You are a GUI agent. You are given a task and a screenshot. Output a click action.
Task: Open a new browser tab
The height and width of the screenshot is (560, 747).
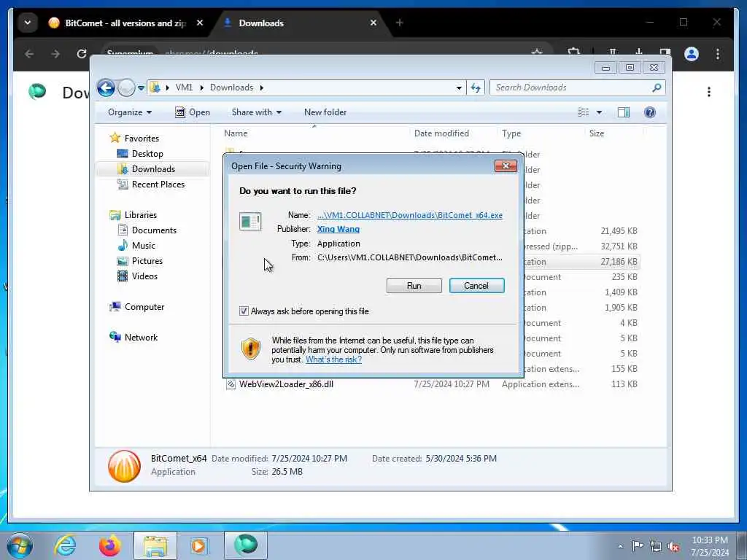(399, 23)
